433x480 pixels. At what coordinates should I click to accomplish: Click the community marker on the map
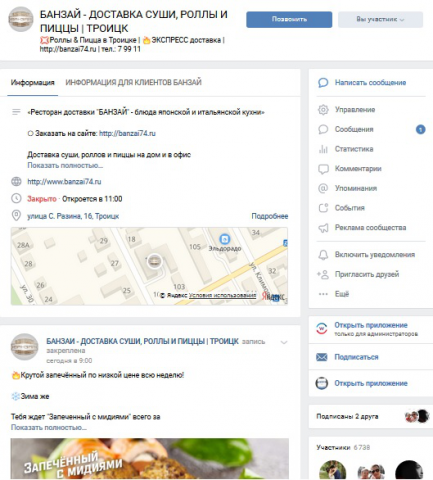click(x=154, y=261)
